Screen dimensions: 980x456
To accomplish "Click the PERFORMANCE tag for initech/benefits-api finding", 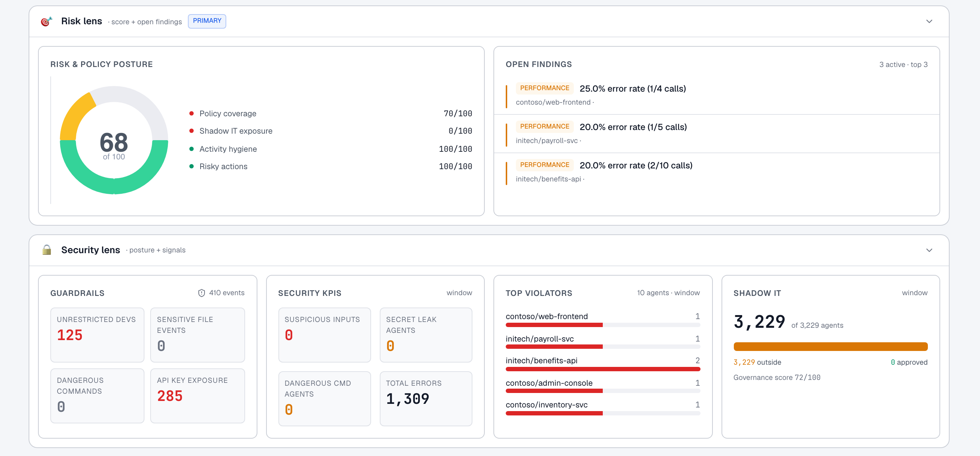I will point(544,165).
